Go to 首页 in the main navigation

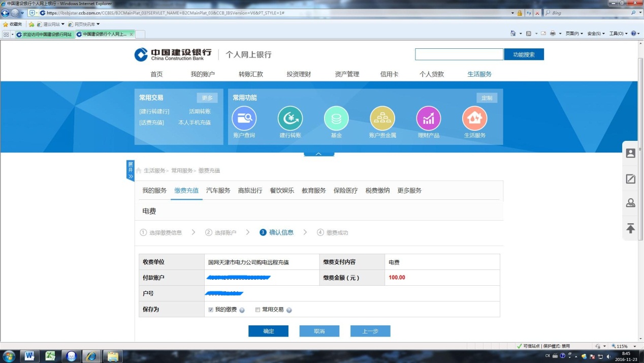pyautogui.click(x=156, y=74)
